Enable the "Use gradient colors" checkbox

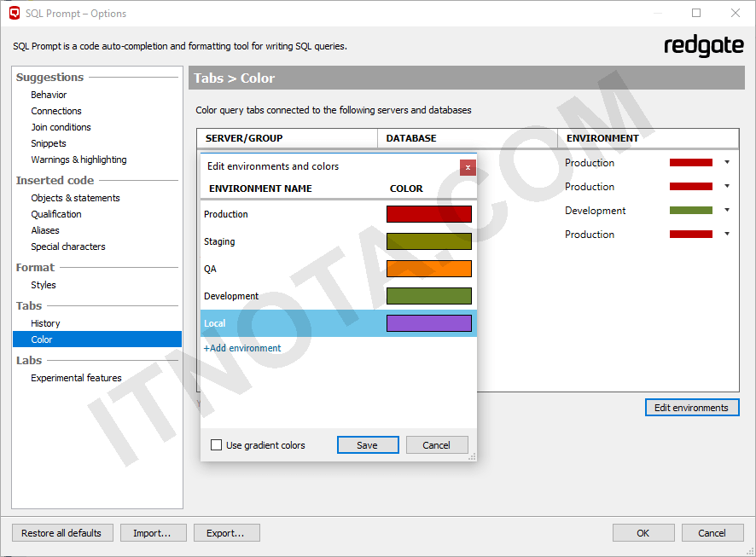(216, 444)
